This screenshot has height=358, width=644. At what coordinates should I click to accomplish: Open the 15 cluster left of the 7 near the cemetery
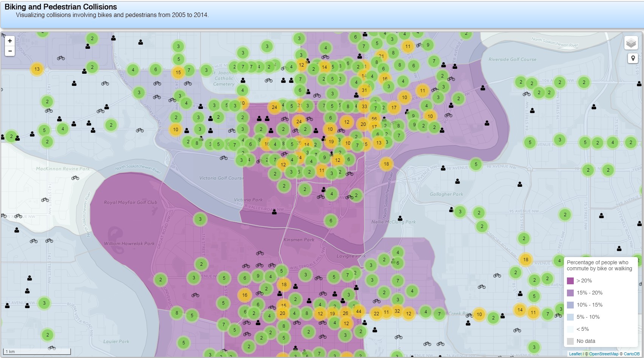[x=178, y=72]
